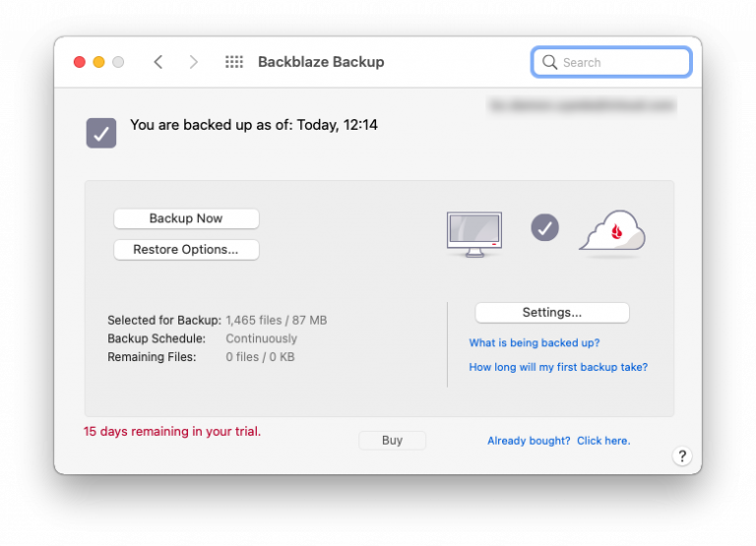Go back with the left chevron
The height and width of the screenshot is (546, 756).
coord(158,62)
